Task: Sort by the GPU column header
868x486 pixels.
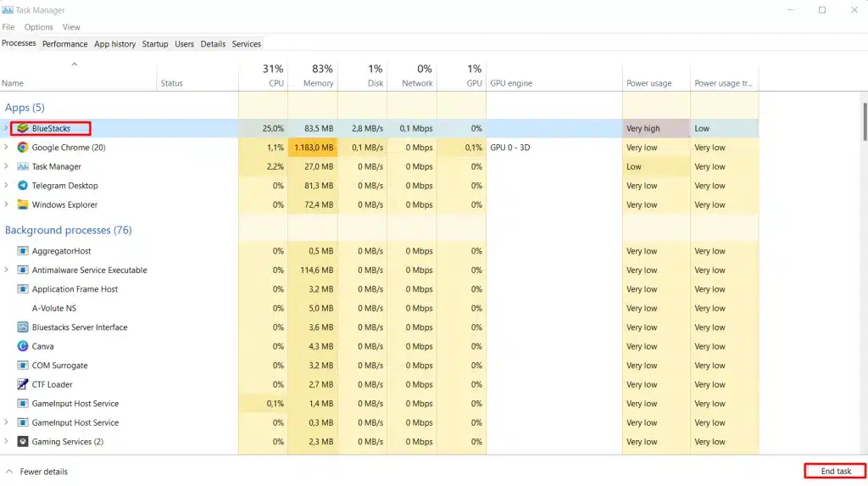Action: [462, 75]
